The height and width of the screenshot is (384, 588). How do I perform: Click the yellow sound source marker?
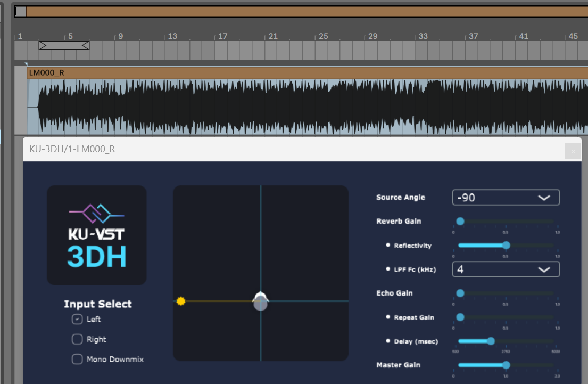pos(181,301)
